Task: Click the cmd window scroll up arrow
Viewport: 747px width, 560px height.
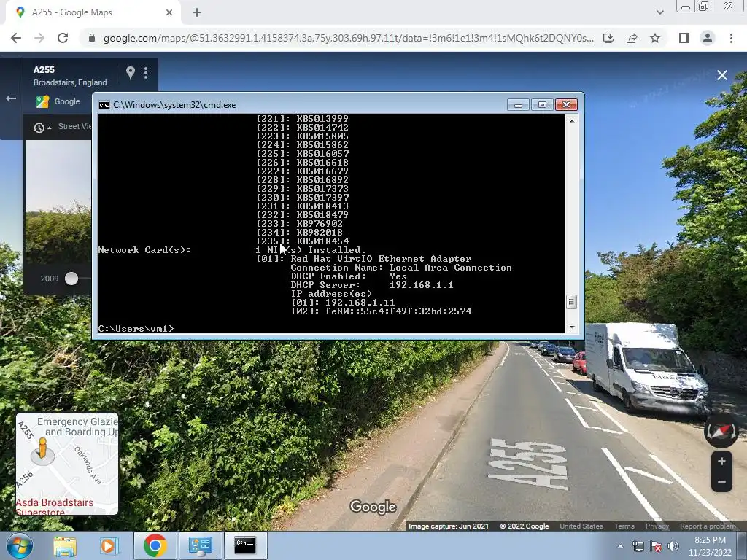Action: [x=572, y=120]
